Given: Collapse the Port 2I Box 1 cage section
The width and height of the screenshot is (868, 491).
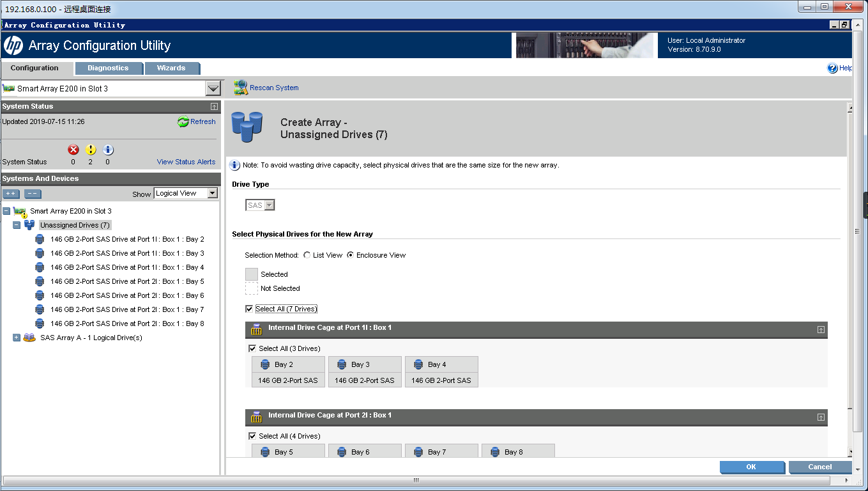Looking at the screenshot, I should [x=821, y=417].
